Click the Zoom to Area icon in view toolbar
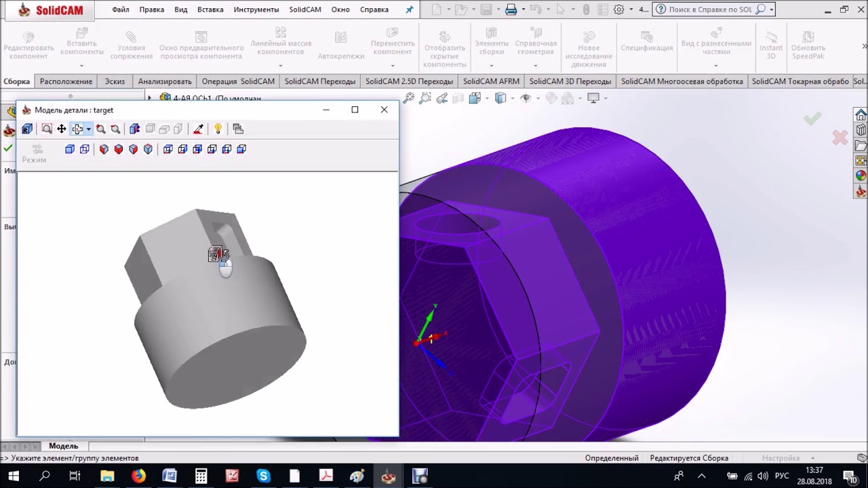This screenshot has width=868, height=488. tap(425, 98)
